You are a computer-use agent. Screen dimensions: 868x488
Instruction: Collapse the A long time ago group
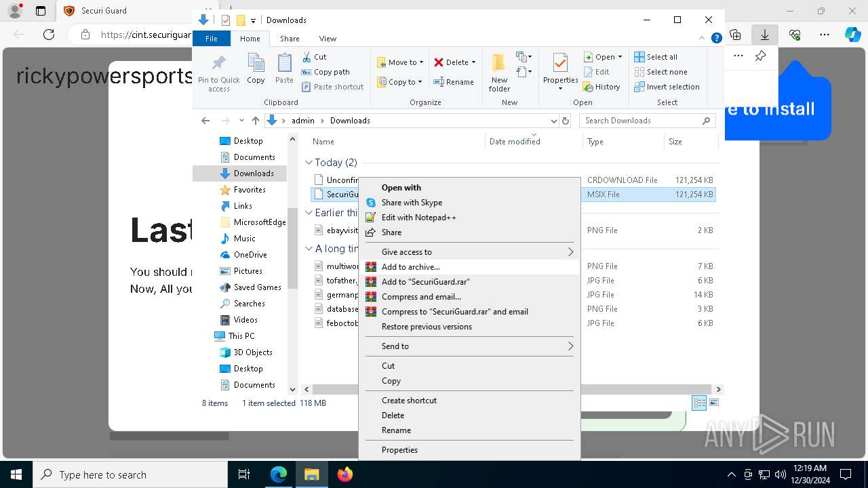309,249
